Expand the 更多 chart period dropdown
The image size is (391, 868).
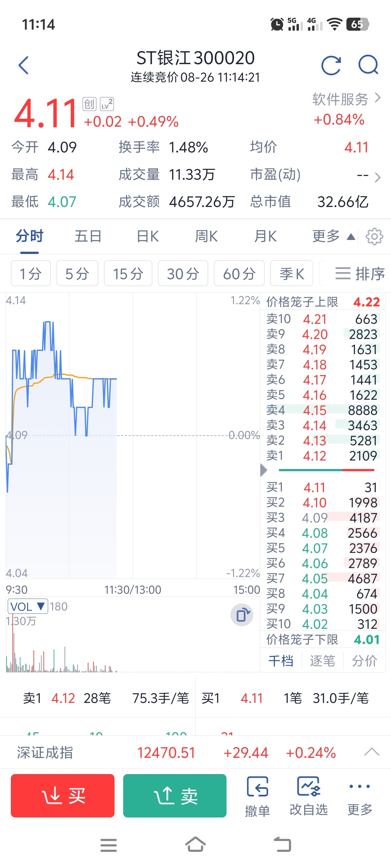click(x=333, y=236)
